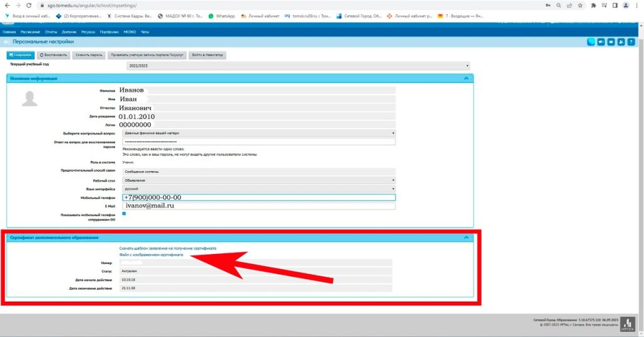644x337 pixels.
Task: Open the security question dropdown
Action: click(x=258, y=133)
